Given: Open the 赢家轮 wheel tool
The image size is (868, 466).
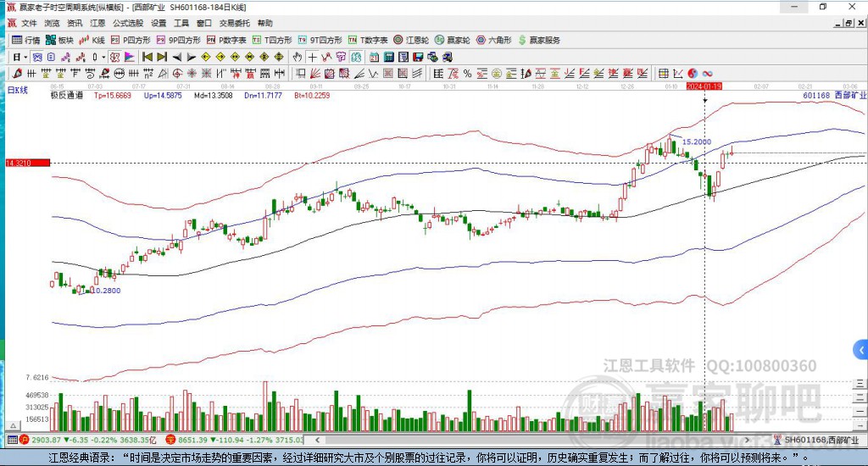Looking at the screenshot, I should click(x=453, y=40).
